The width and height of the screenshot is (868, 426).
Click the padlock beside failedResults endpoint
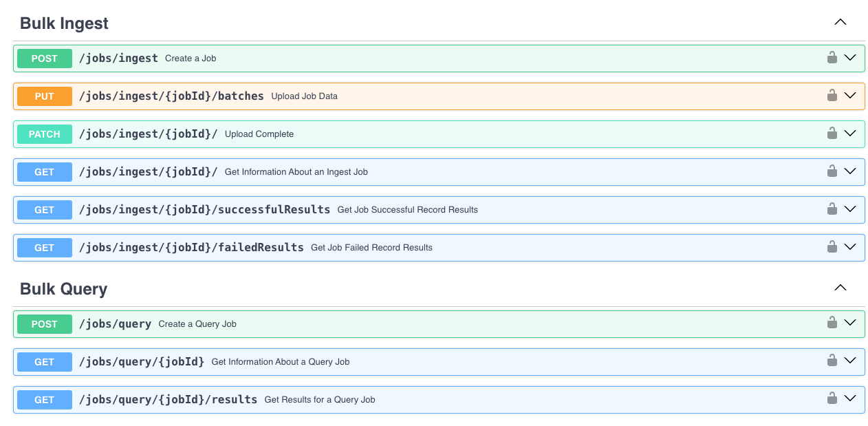click(x=832, y=247)
